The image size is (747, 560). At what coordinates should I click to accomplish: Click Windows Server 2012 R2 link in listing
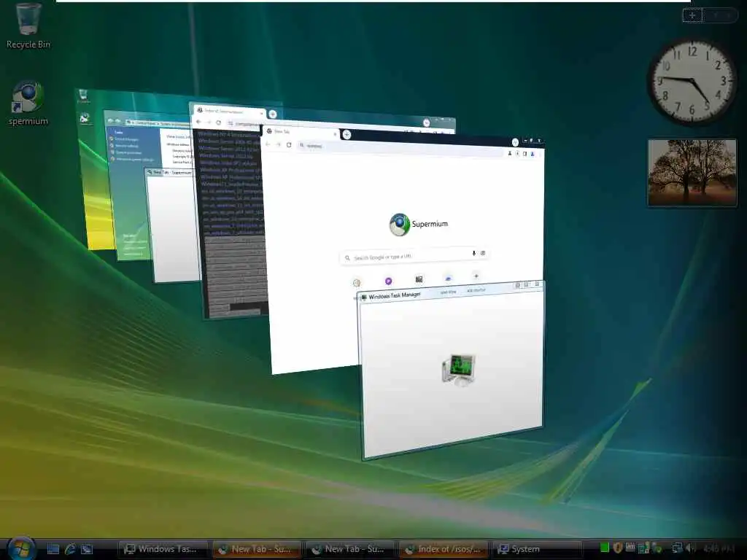pyautogui.click(x=229, y=148)
